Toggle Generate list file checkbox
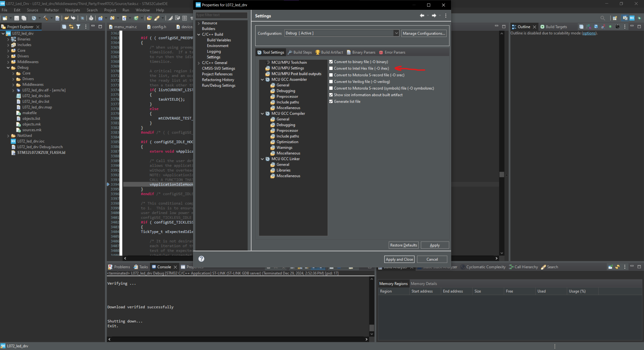 click(x=331, y=101)
